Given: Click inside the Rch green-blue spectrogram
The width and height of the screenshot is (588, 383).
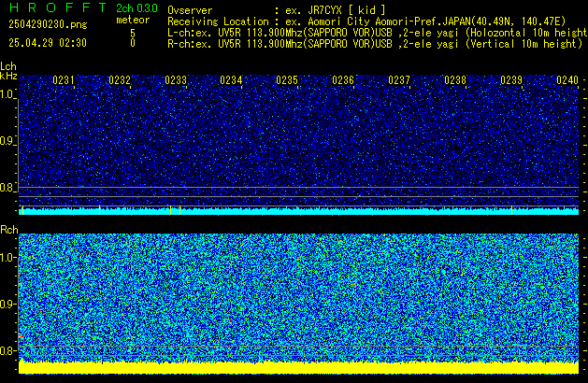Looking at the screenshot, I should [x=298, y=298].
